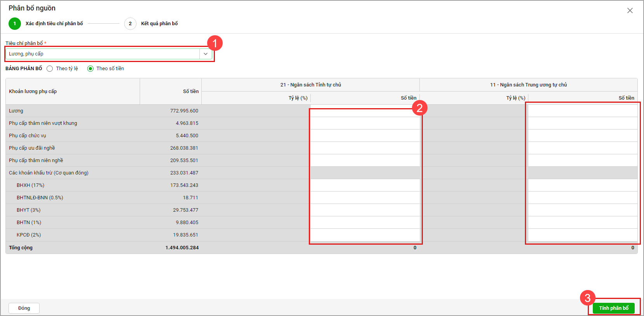This screenshot has width=644, height=316.
Task: Click BHXH (17%) amount for Ngân sách Trung ương
Action: pyautogui.click(x=582, y=185)
